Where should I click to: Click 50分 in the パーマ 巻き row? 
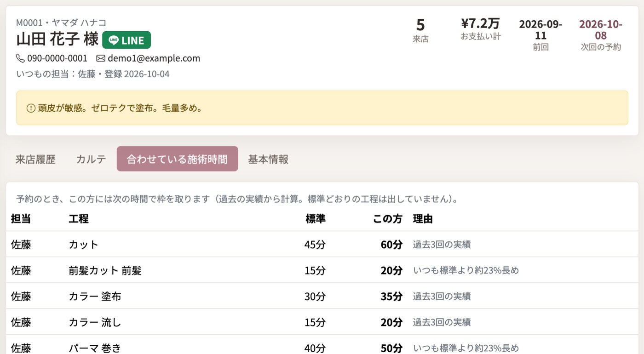click(x=391, y=348)
